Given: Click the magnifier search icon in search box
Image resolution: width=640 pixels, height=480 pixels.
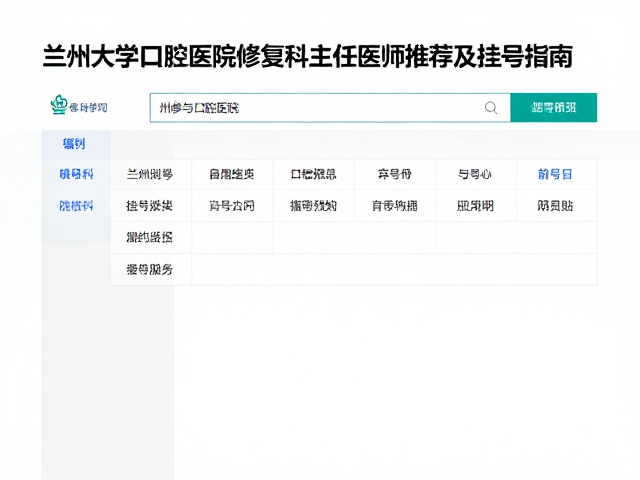Looking at the screenshot, I should (x=491, y=108).
